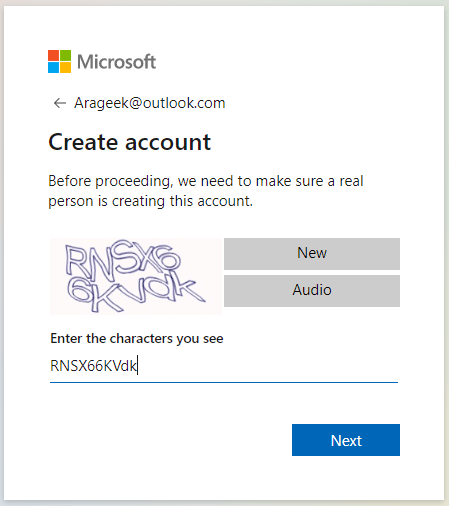Switch to the Audio captcha challenge
This screenshot has height=506, width=449.
(x=312, y=291)
